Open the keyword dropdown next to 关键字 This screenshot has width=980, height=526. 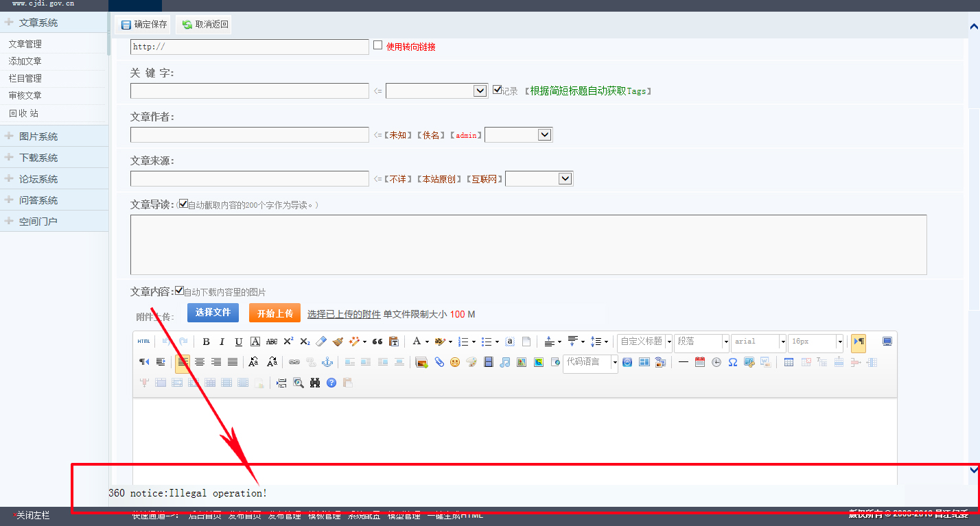pos(436,91)
